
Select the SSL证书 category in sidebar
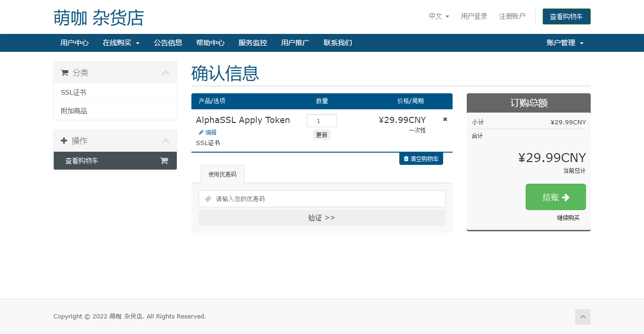[74, 93]
